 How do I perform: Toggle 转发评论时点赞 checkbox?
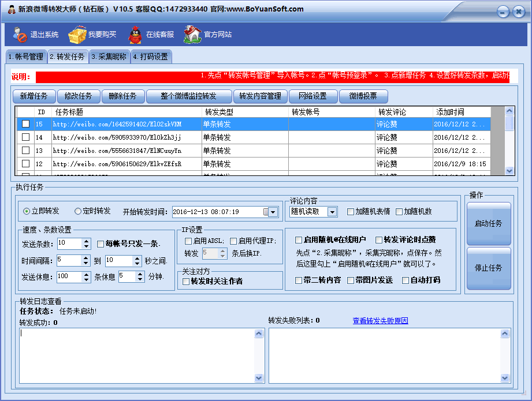(379, 240)
